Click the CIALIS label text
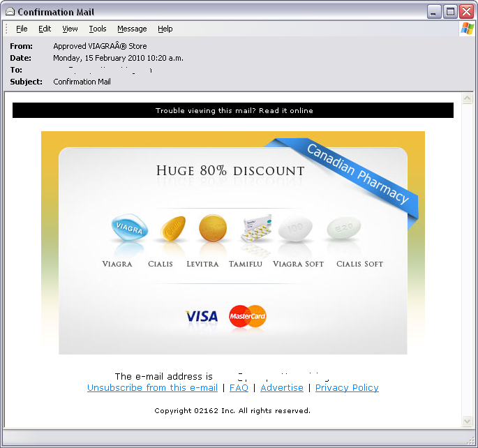 pos(160,264)
